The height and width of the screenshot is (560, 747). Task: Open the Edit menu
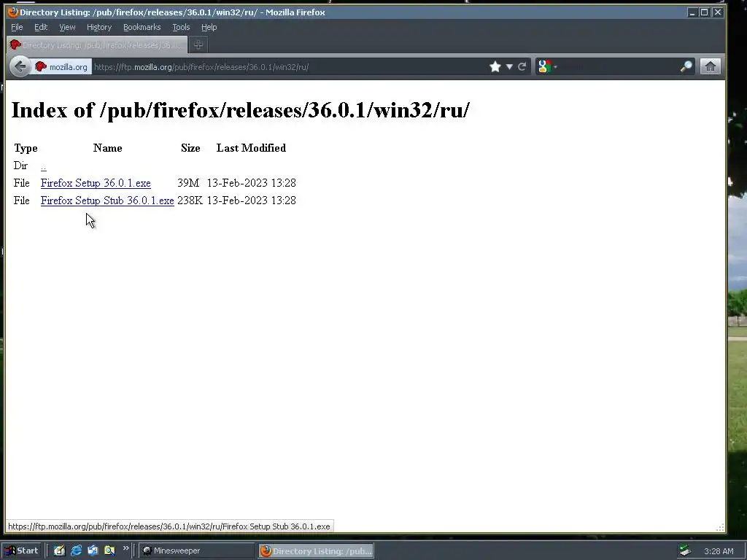41,27
